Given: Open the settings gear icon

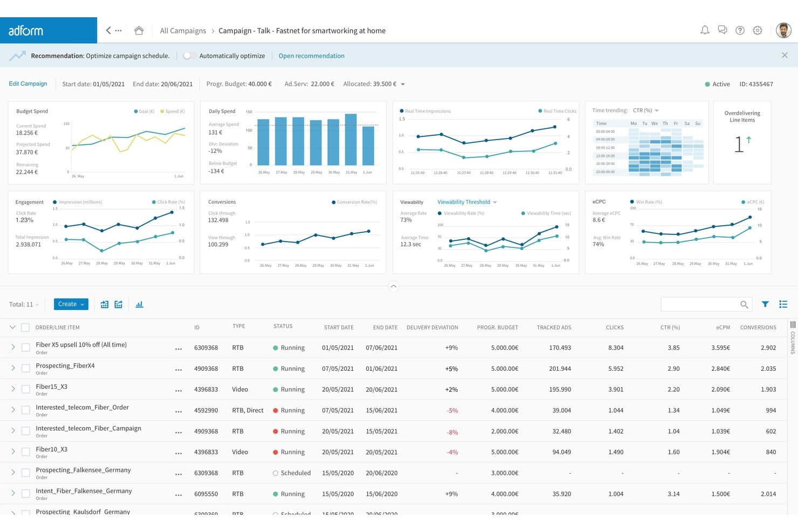Looking at the screenshot, I should coord(758,30).
